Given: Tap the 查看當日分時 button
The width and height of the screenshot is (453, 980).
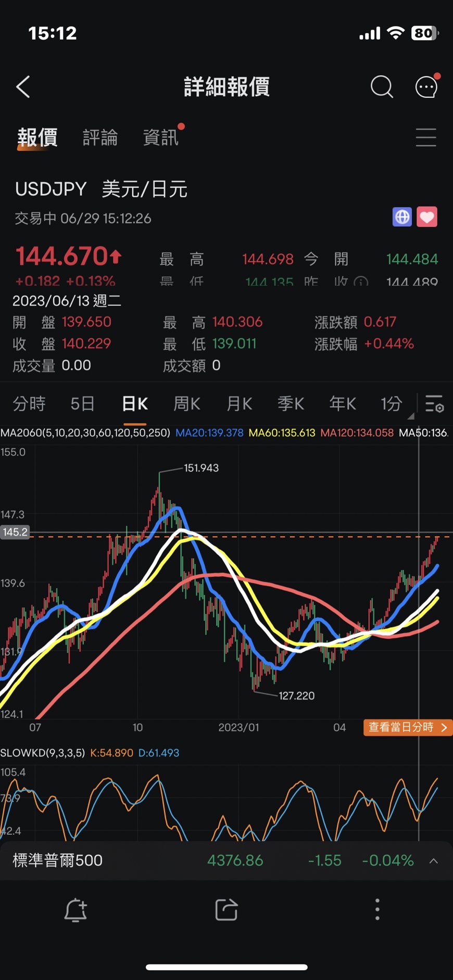Looking at the screenshot, I should [x=408, y=727].
